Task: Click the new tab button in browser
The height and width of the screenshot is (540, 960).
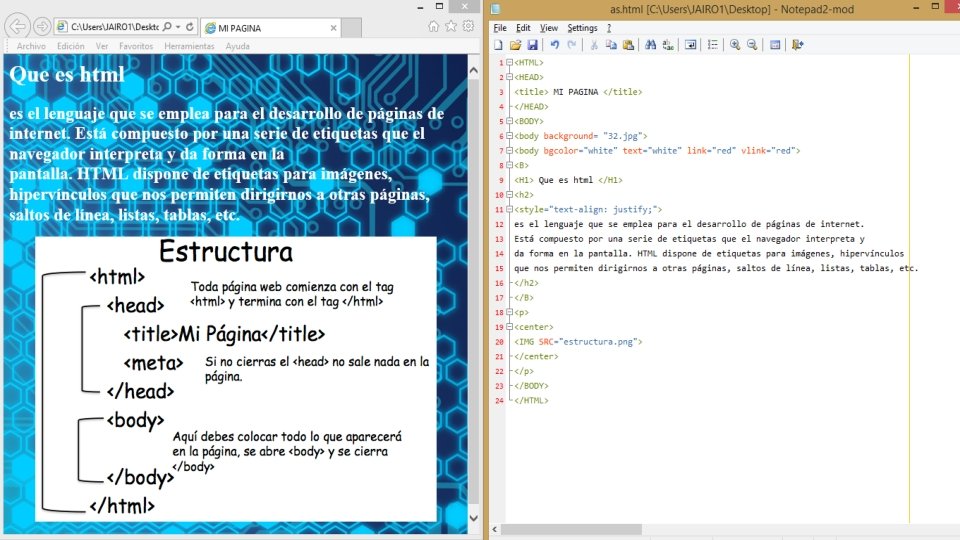Action: pyautogui.click(x=351, y=28)
